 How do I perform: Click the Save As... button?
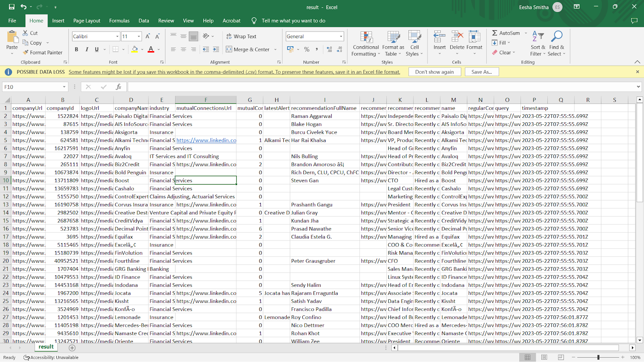[482, 72]
